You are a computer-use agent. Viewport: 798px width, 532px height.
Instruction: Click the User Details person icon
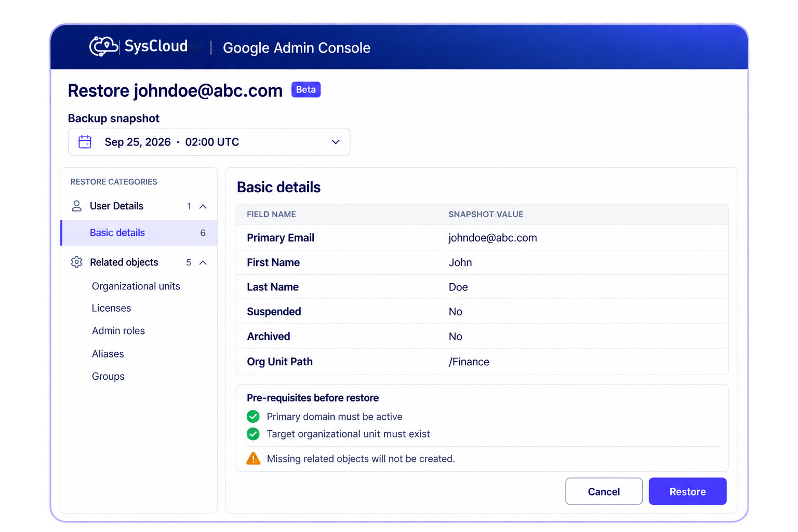coord(76,206)
